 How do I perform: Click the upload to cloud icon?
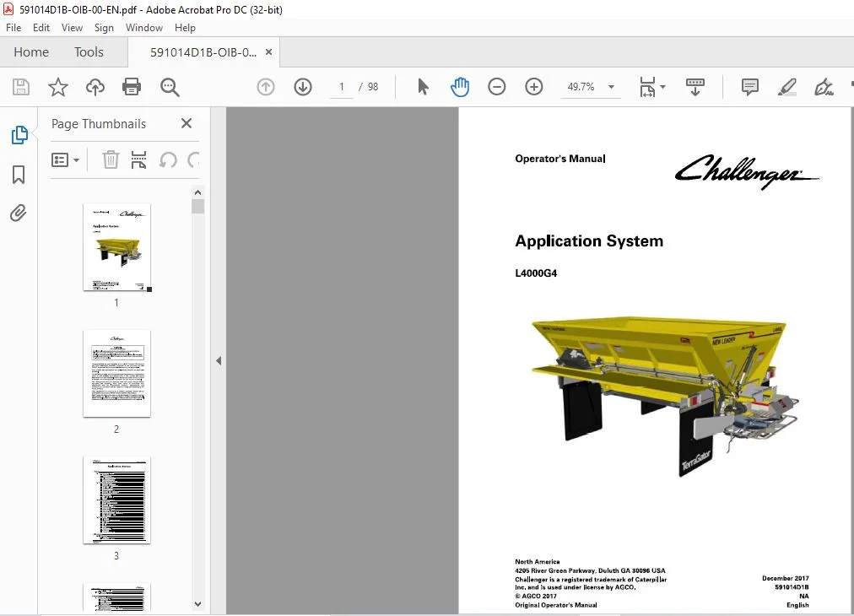tap(95, 87)
